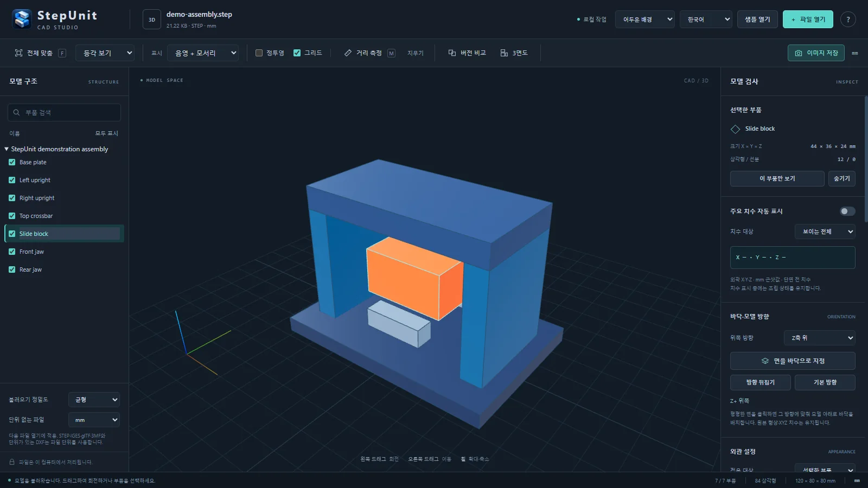Click the lock icon in privacy notice

(12, 462)
